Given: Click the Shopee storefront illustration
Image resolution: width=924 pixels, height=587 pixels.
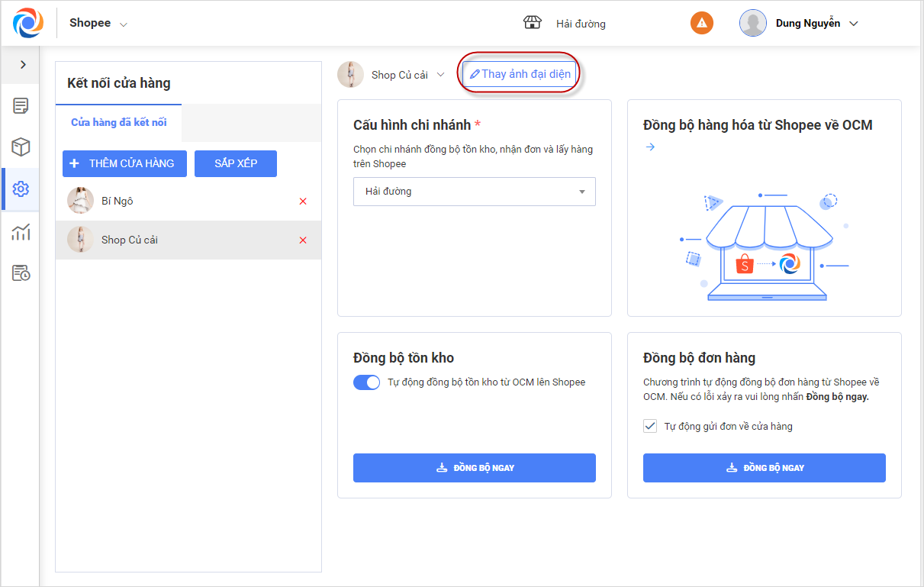Looking at the screenshot, I should (764, 246).
